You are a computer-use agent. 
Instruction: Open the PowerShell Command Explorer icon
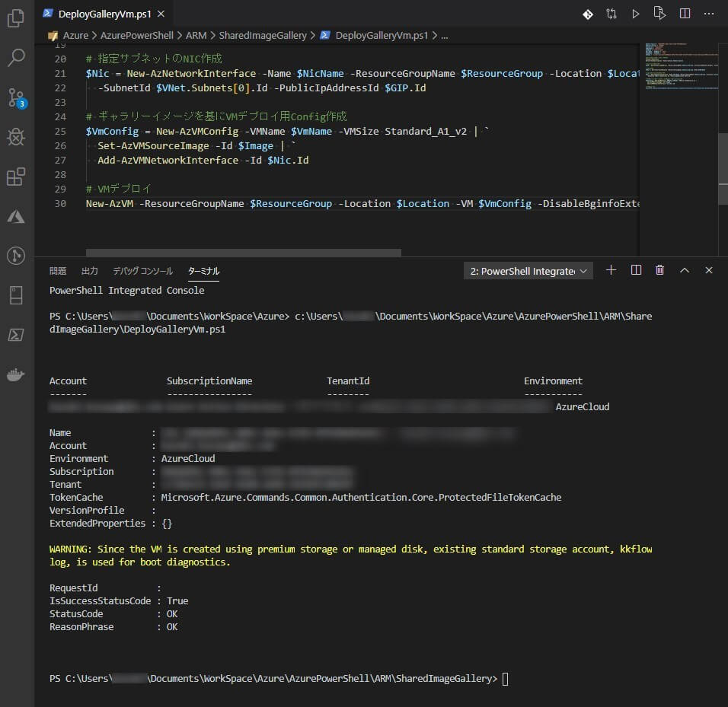[x=16, y=335]
